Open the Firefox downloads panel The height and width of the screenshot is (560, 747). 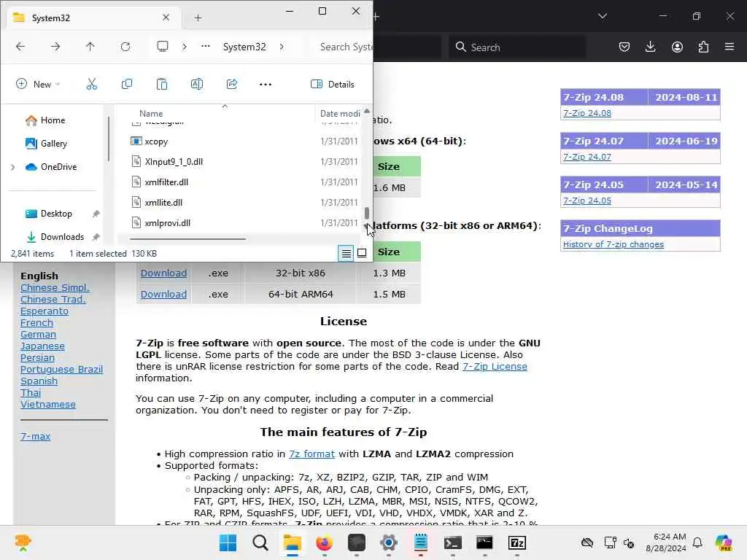coord(650,47)
